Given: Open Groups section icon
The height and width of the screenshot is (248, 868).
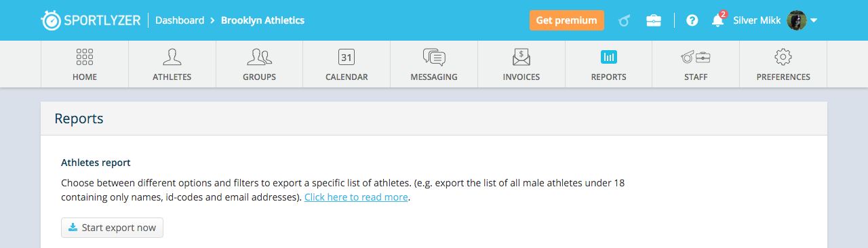Looking at the screenshot, I should [260, 57].
